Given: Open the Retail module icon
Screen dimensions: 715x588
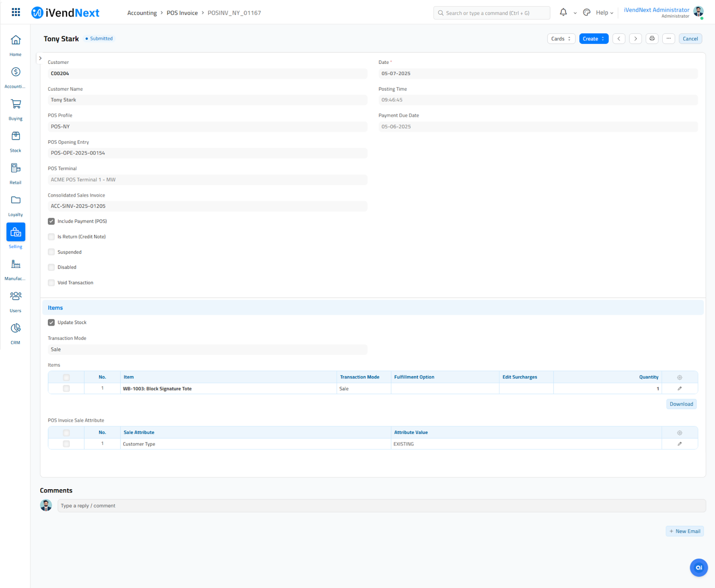Looking at the screenshot, I should (16, 168).
